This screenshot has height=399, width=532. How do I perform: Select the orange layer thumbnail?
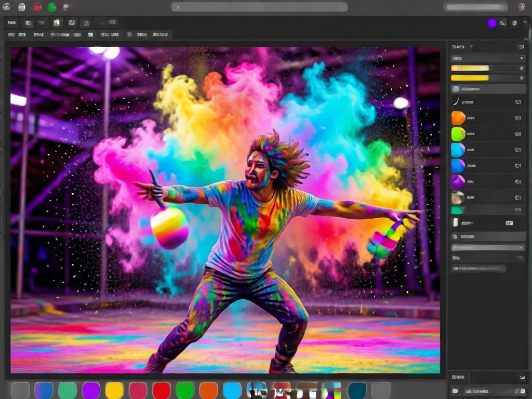click(458, 118)
